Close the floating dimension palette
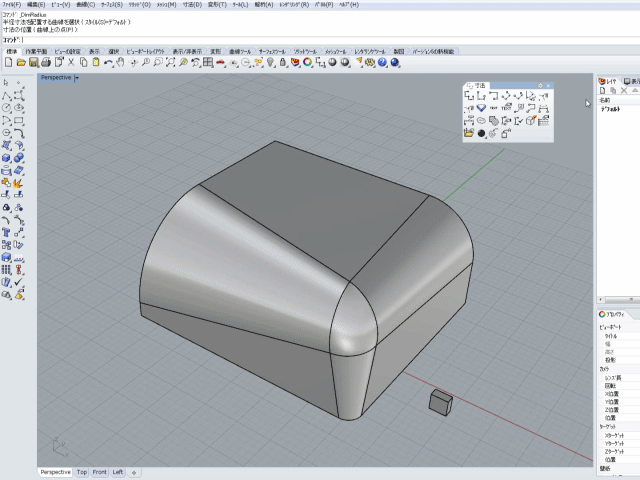This screenshot has height=480, width=640. tap(548, 85)
